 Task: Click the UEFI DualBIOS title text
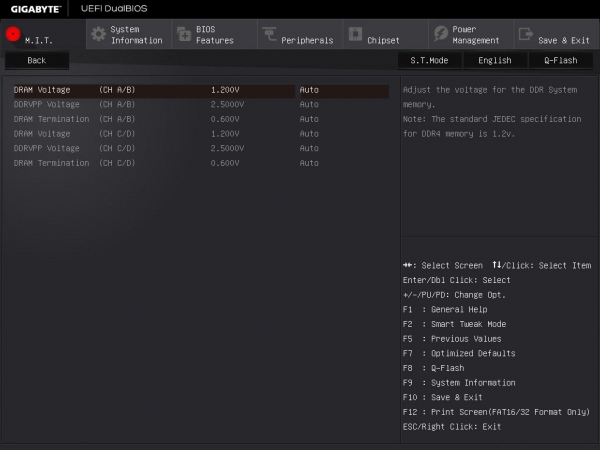pyautogui.click(x=114, y=8)
